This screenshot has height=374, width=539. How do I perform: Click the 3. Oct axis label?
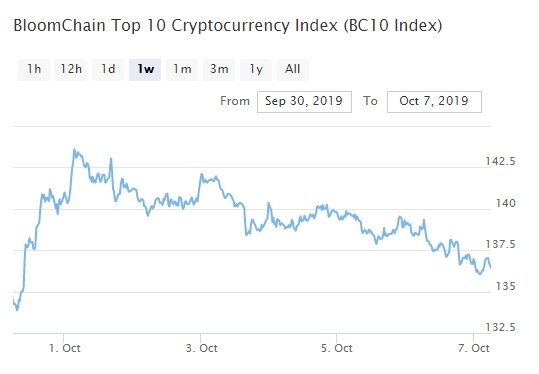click(201, 348)
